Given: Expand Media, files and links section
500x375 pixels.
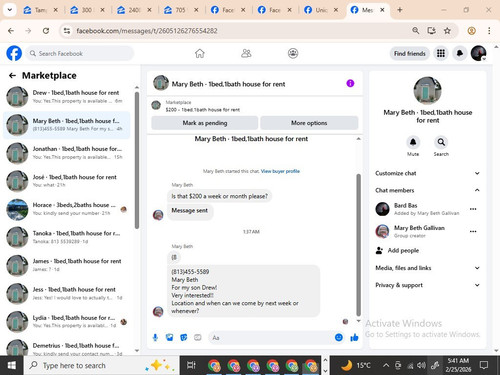Looking at the screenshot, I should coord(428,268).
